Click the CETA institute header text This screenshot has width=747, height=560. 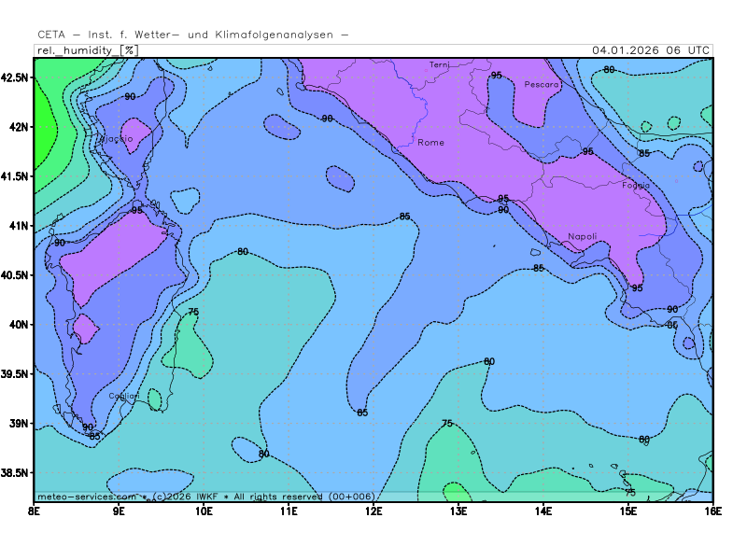point(193,35)
